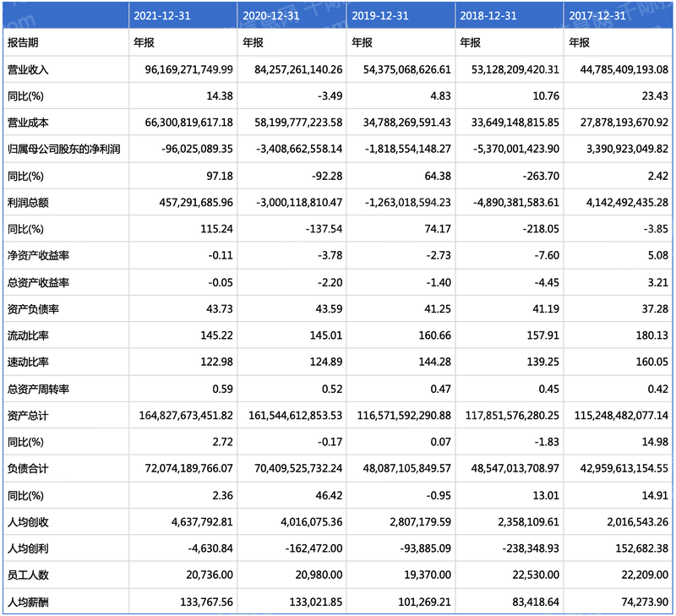Select revenue value 53,128,209,420.31

[x=515, y=69]
